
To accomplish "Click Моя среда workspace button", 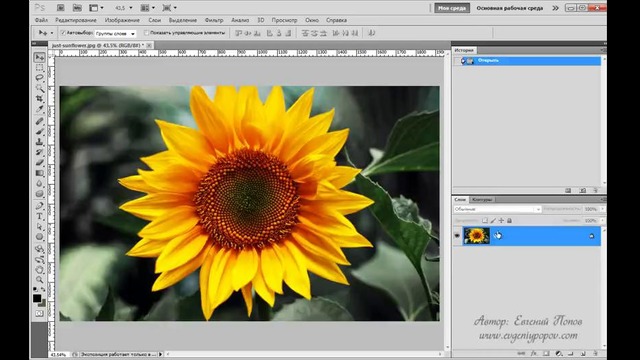I will coord(452,8).
